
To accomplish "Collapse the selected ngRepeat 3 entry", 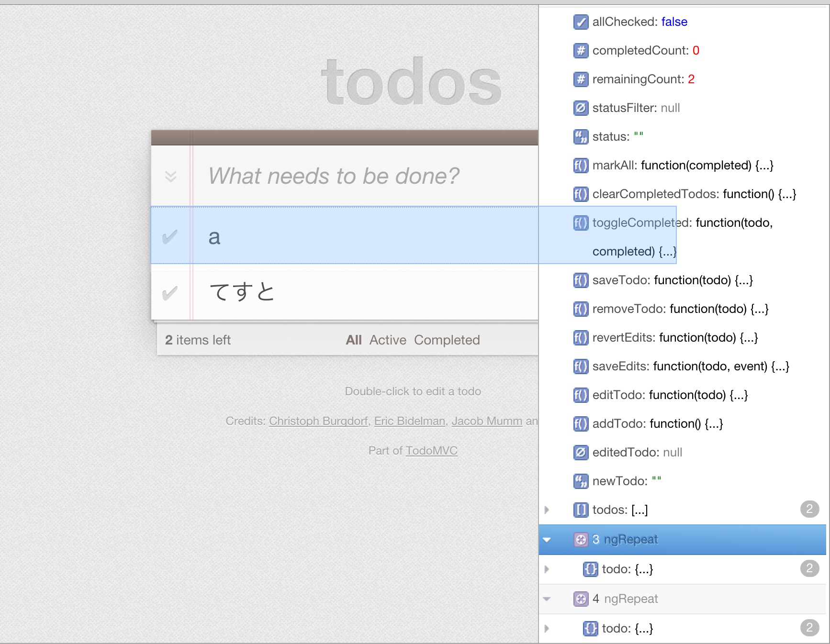I will tap(547, 539).
